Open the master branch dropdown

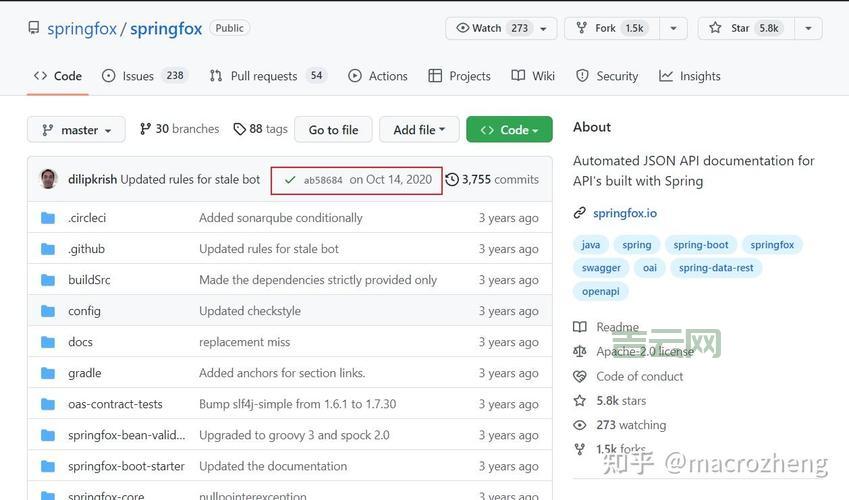[76, 130]
